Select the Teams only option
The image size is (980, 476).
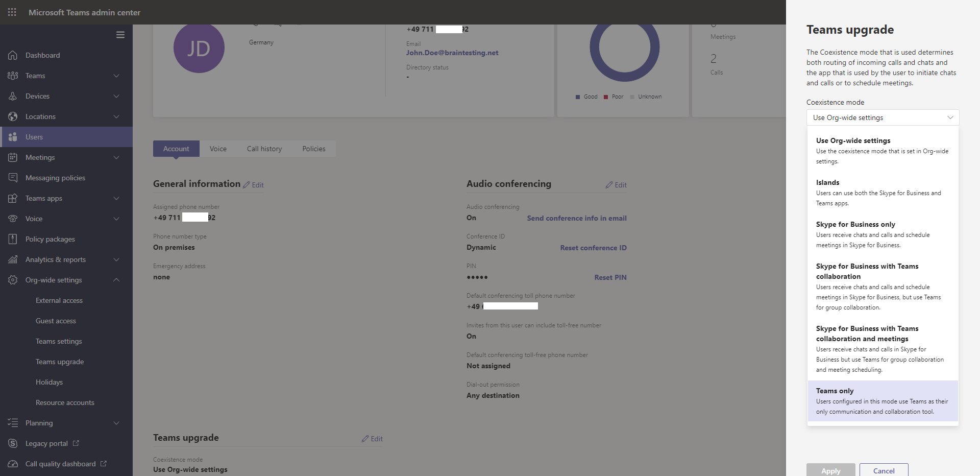pyautogui.click(x=883, y=401)
